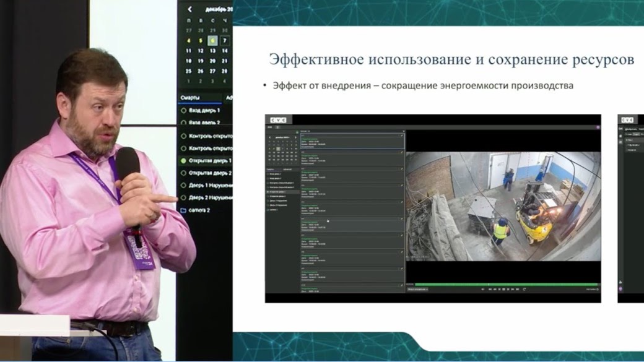Select date 13 on the background calendar

point(212,51)
